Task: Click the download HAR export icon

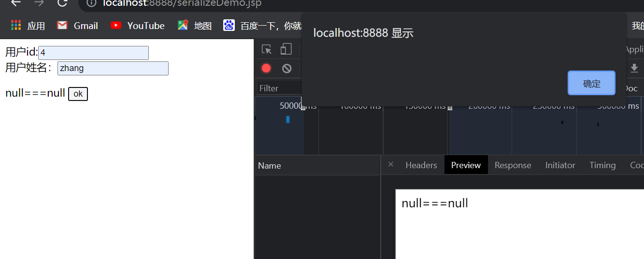Action: click(634, 68)
